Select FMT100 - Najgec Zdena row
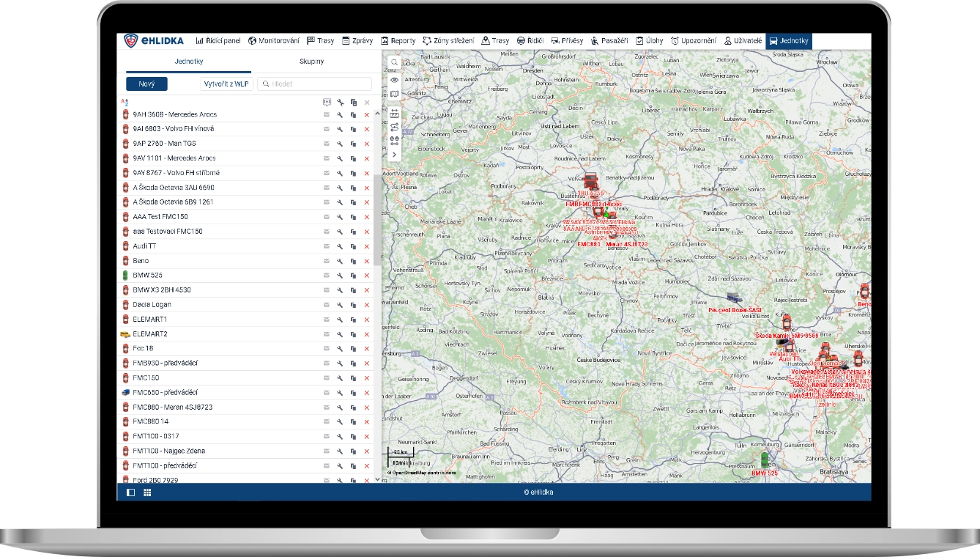The height and width of the screenshot is (557, 980). pos(245,451)
